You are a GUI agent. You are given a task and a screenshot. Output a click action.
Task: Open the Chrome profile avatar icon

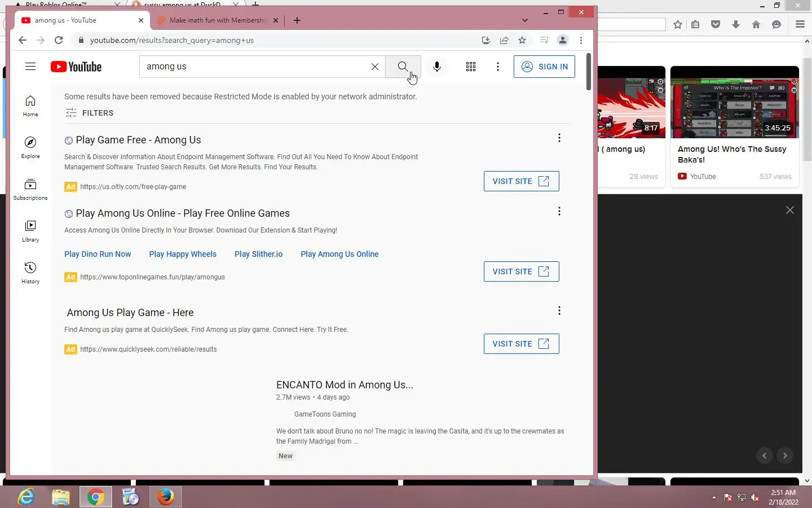coord(563,40)
